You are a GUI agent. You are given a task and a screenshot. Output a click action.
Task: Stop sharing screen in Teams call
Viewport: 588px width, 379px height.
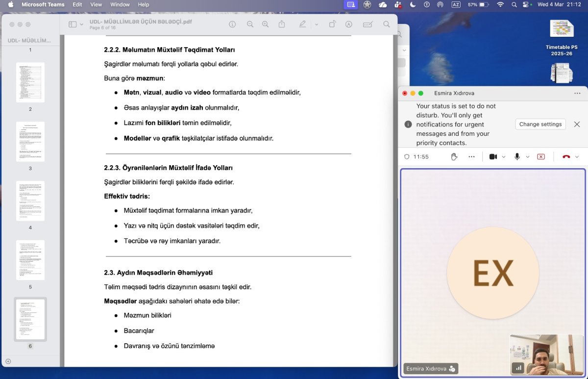[x=541, y=156]
